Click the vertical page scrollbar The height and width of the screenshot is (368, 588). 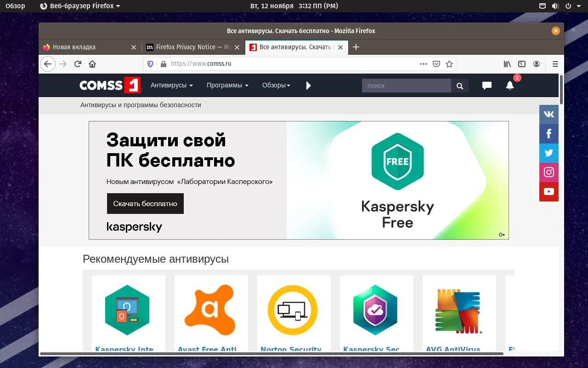[x=561, y=90]
